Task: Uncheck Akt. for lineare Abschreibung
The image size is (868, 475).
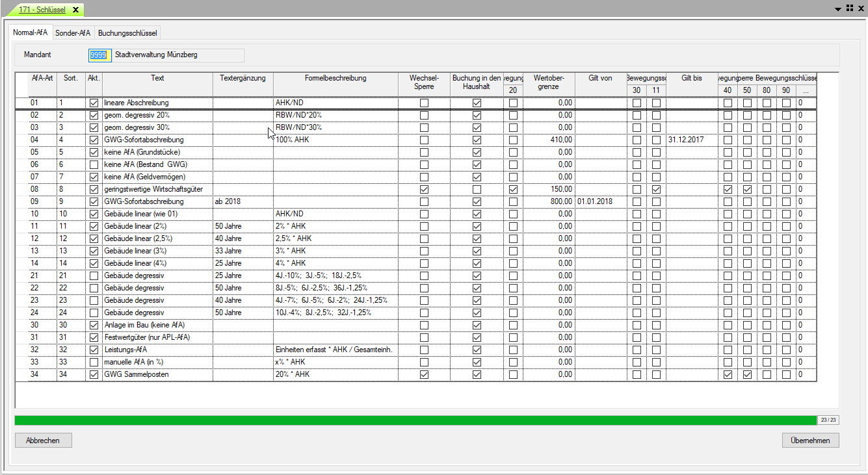Action: point(94,103)
